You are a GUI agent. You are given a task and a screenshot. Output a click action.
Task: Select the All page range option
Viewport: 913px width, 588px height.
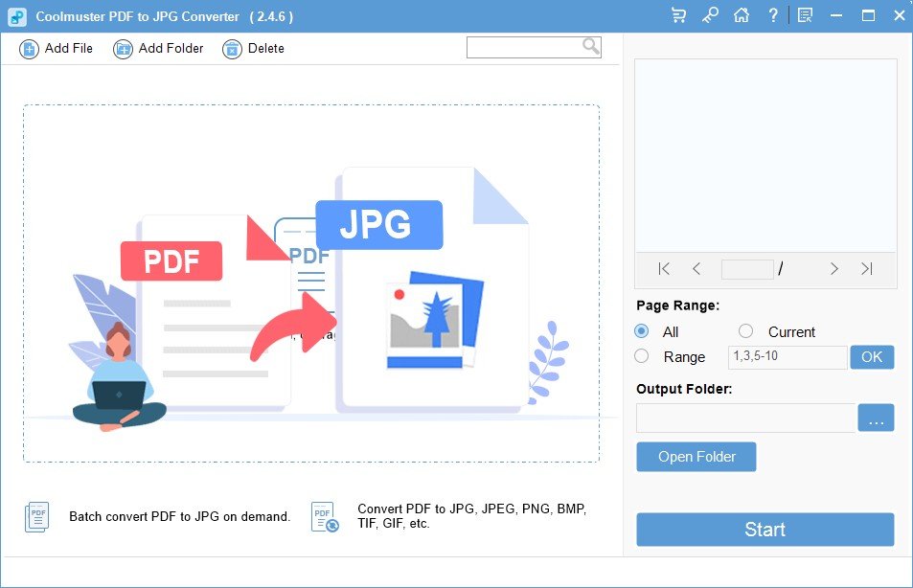click(x=642, y=331)
